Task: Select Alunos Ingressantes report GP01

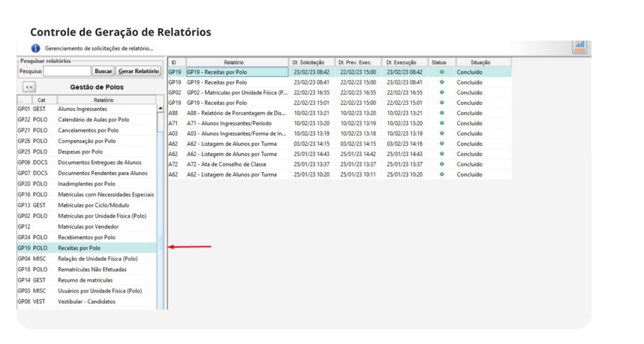Action: point(87,109)
